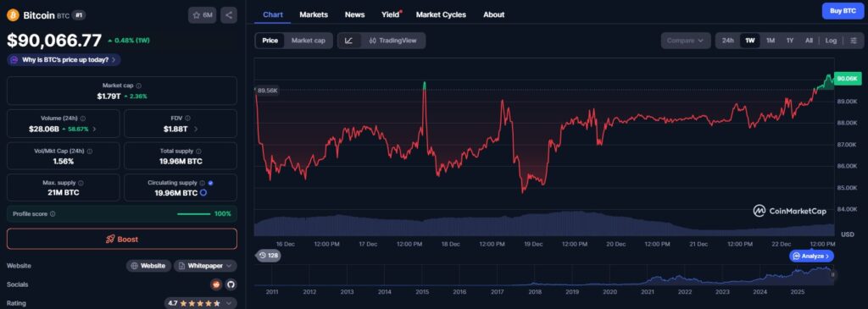868x309 pixels.
Task: Click the Max. supply info icon
Action: [x=81, y=183]
